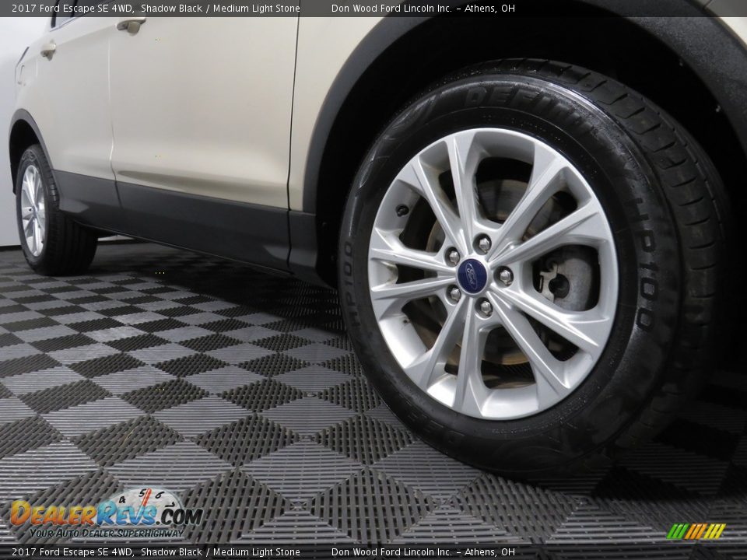Select the top header bar text

pyautogui.click(x=233, y=8)
